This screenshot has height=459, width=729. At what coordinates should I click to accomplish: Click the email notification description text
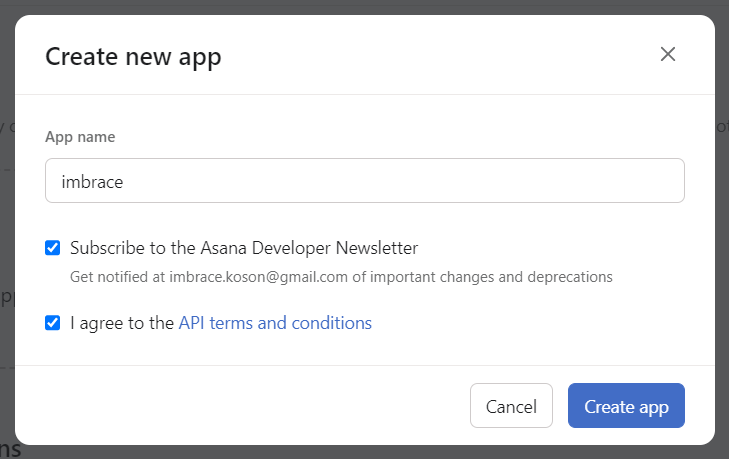[340, 276]
